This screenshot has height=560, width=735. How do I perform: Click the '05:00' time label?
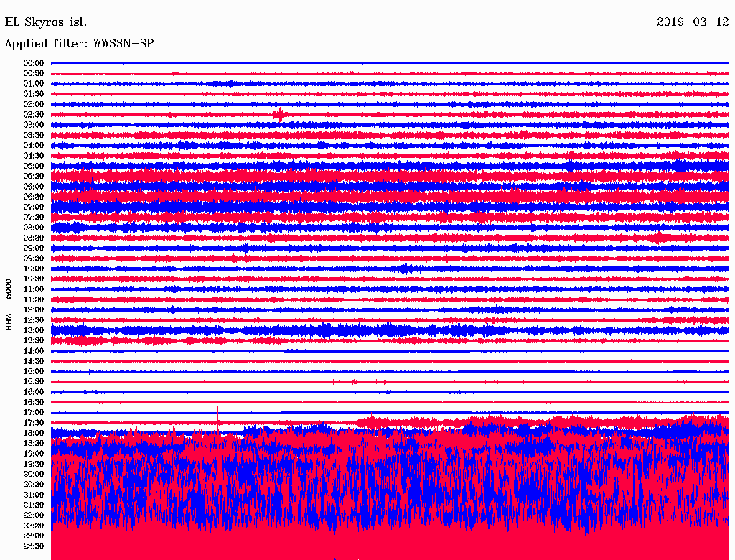34,166
